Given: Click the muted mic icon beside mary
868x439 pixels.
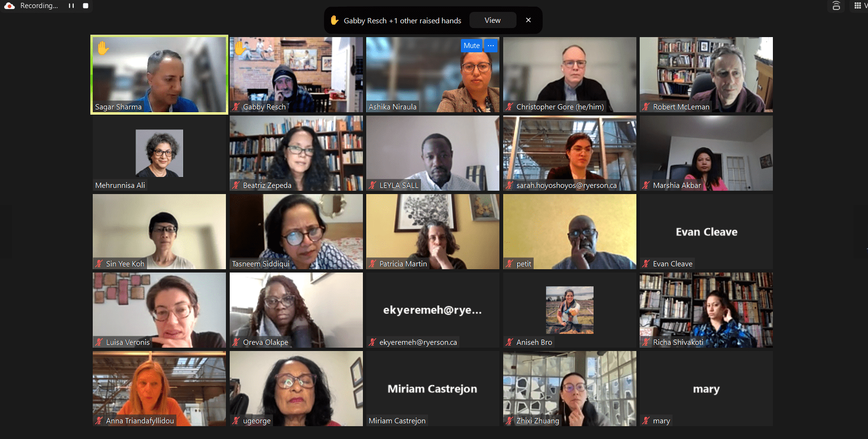Looking at the screenshot, I should point(646,420).
